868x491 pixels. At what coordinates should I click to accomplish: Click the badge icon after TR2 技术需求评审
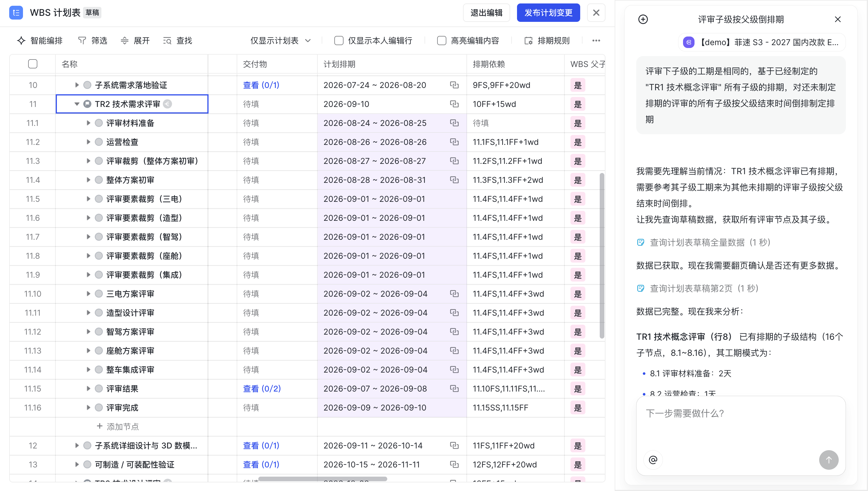point(167,104)
